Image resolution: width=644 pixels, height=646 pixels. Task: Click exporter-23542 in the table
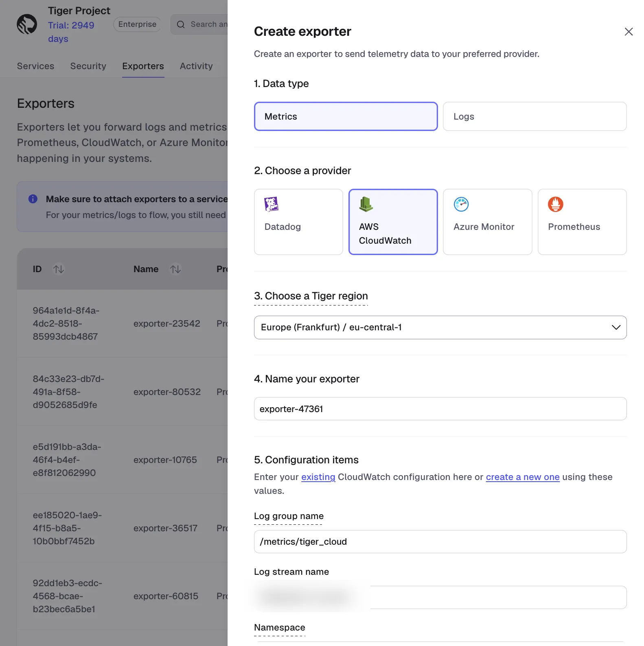point(167,324)
